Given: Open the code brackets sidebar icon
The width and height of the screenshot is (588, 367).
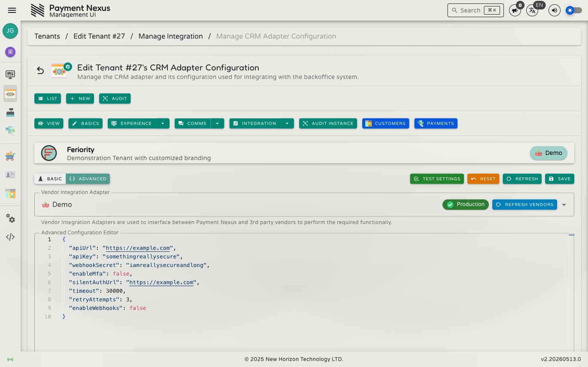Looking at the screenshot, I should pos(10,237).
